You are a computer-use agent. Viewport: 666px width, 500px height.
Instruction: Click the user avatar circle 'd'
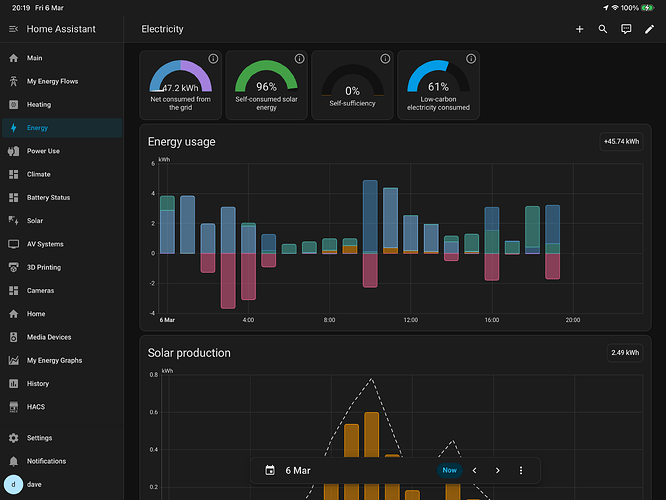click(13, 484)
